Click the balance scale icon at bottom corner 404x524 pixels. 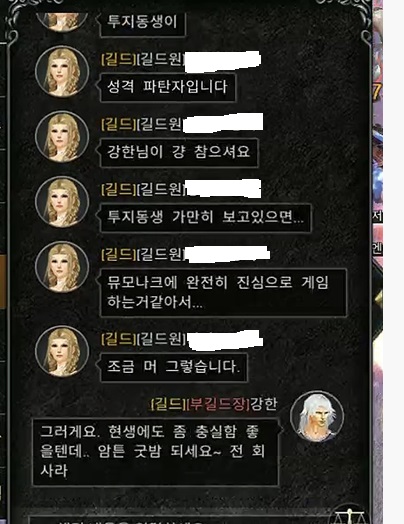(x=349, y=515)
